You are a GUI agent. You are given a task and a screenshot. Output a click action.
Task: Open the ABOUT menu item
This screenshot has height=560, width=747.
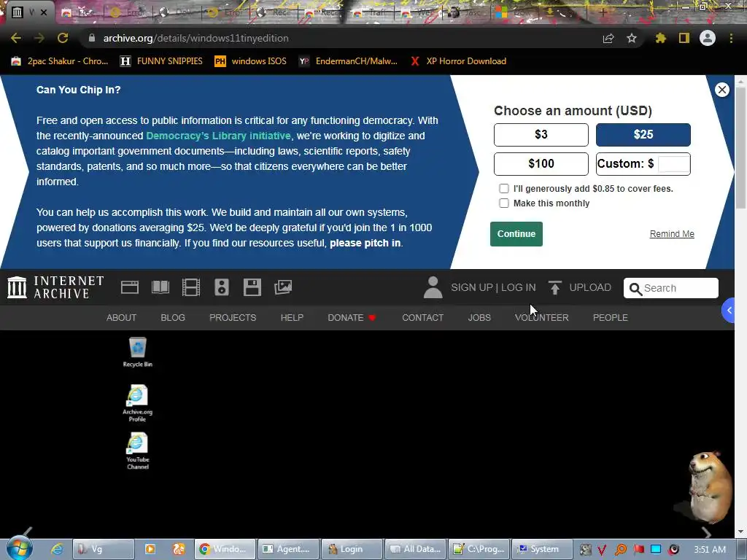click(122, 318)
